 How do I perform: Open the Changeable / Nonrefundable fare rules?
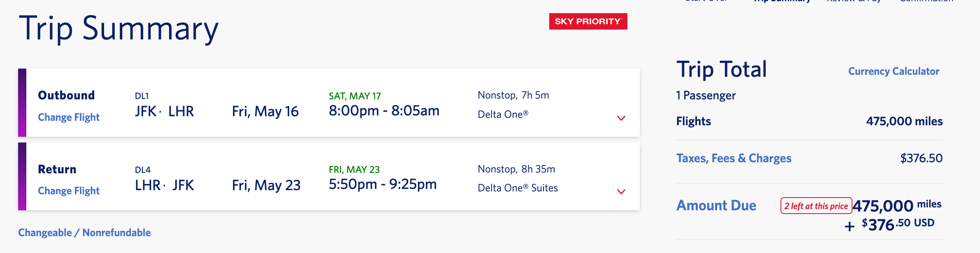(x=84, y=233)
